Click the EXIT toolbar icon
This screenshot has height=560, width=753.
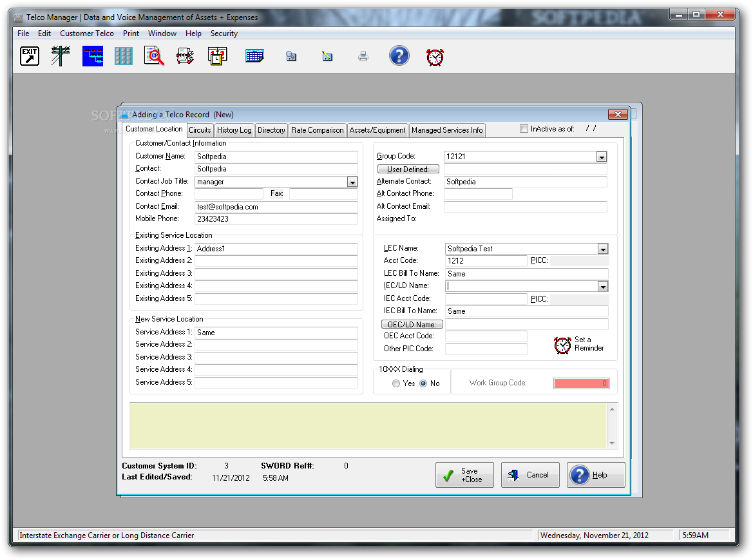(x=29, y=56)
